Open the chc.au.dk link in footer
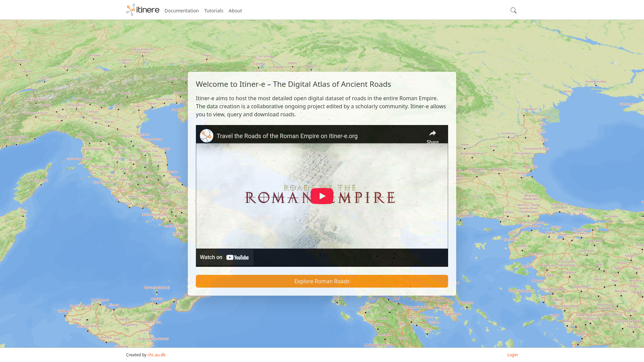This screenshot has height=362, width=644. [x=156, y=355]
